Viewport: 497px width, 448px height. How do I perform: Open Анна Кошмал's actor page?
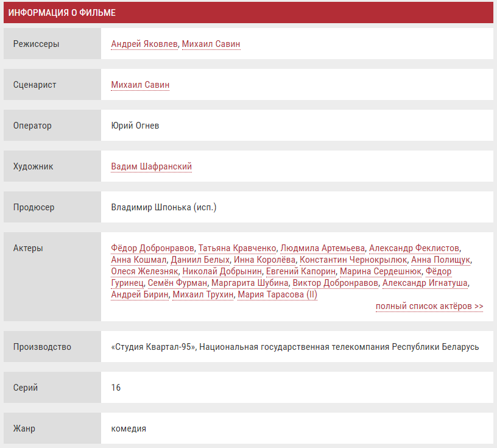click(x=138, y=260)
